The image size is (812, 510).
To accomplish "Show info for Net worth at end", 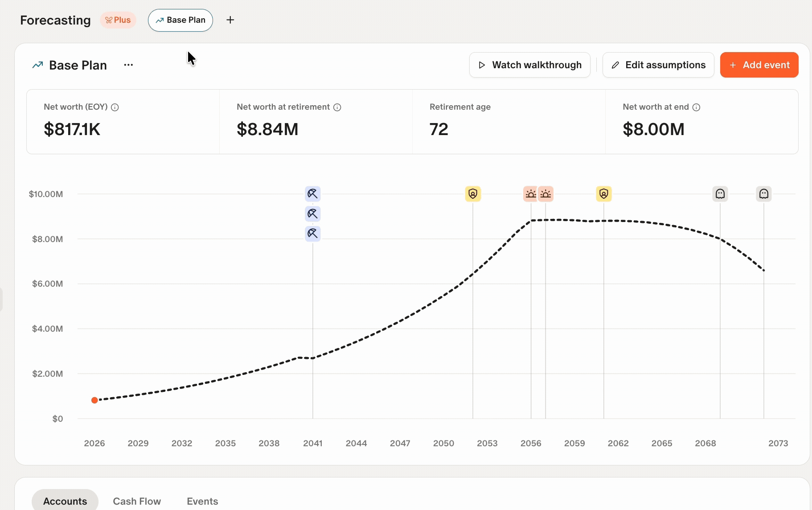I will [x=697, y=107].
